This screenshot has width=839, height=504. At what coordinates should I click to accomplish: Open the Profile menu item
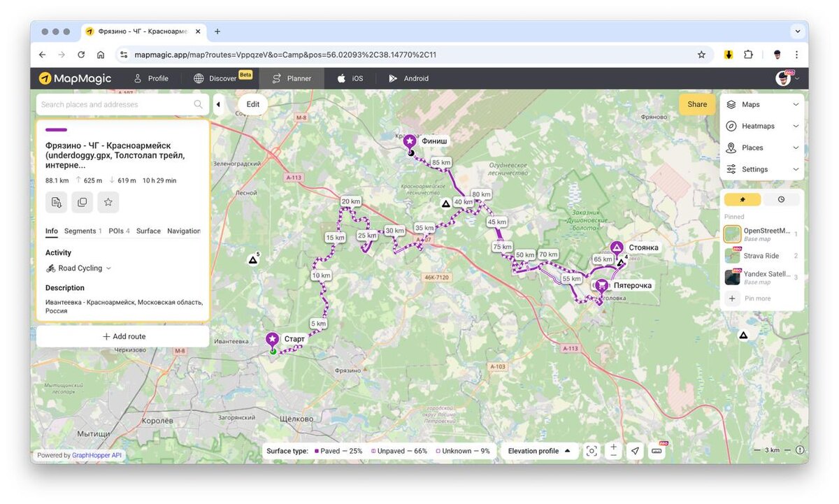pyautogui.click(x=151, y=78)
